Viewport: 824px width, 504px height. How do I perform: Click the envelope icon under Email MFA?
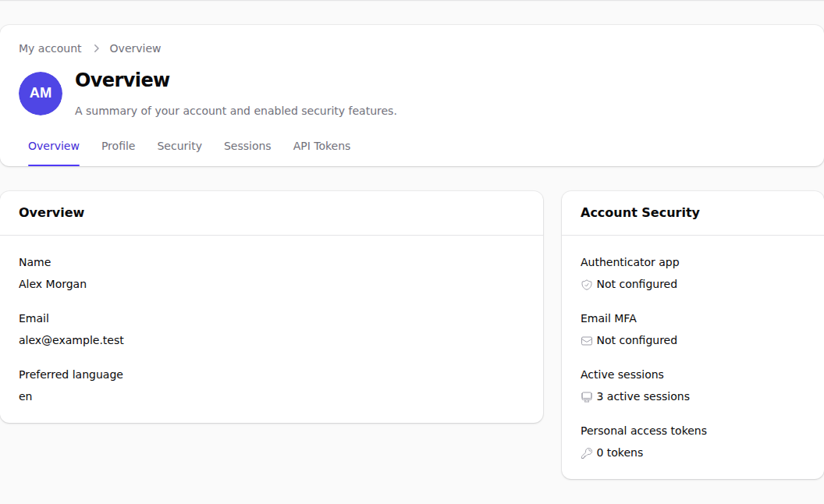click(x=587, y=341)
